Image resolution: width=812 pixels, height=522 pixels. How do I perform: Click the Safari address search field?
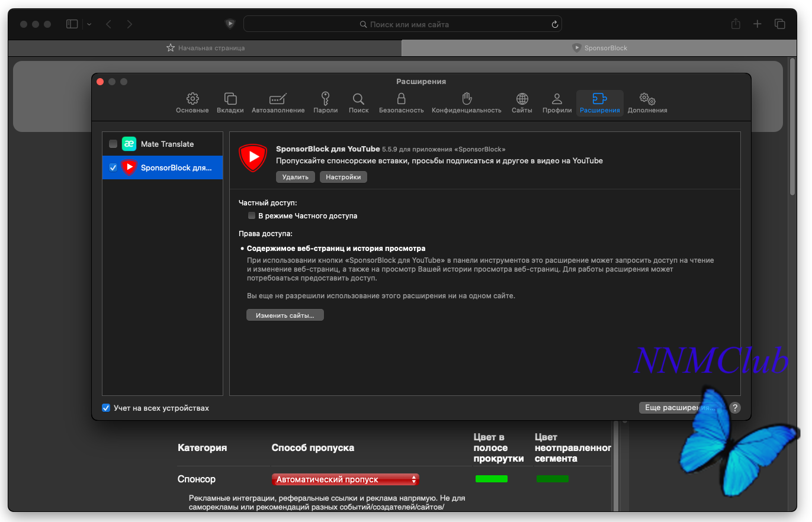(403, 24)
